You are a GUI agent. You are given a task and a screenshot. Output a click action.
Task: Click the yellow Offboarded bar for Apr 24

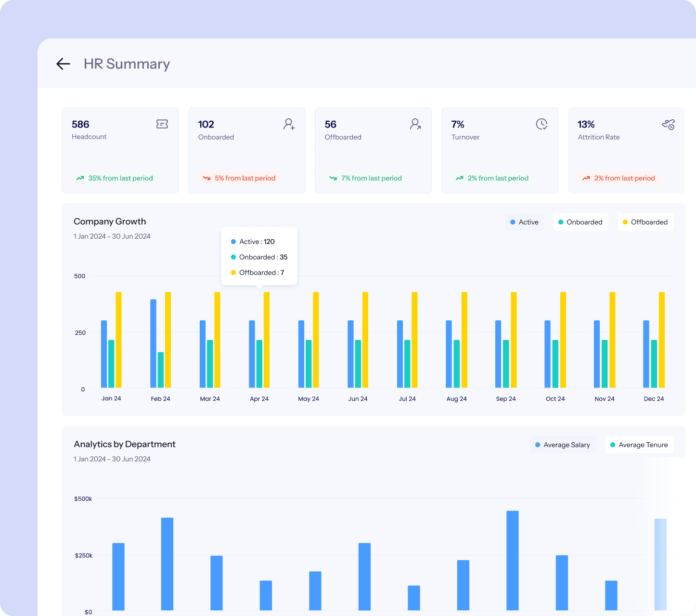tap(267, 339)
